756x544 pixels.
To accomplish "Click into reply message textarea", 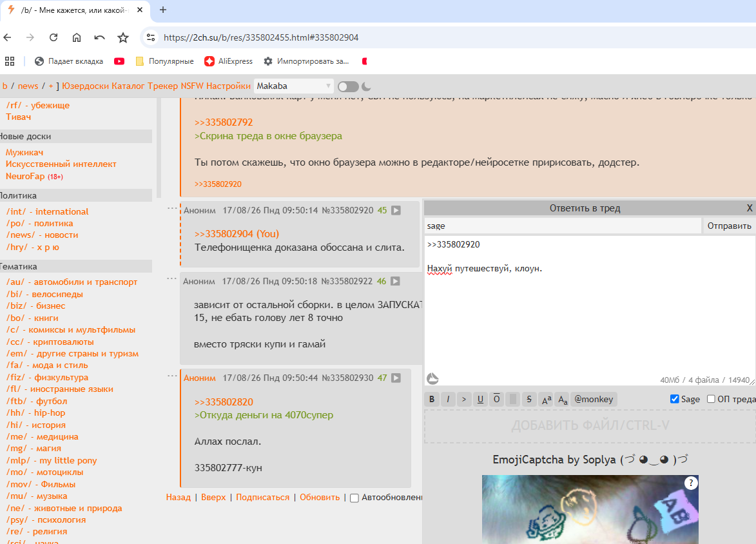I will pos(590,311).
